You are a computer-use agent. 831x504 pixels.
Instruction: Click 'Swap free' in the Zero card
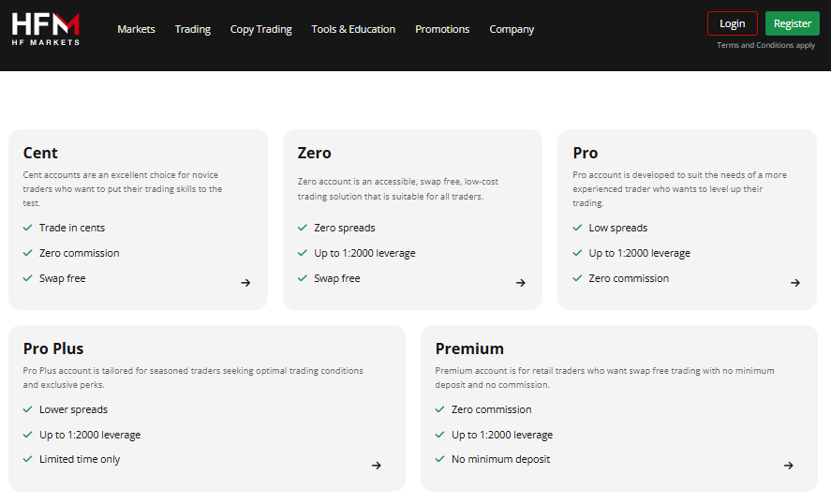[337, 278]
